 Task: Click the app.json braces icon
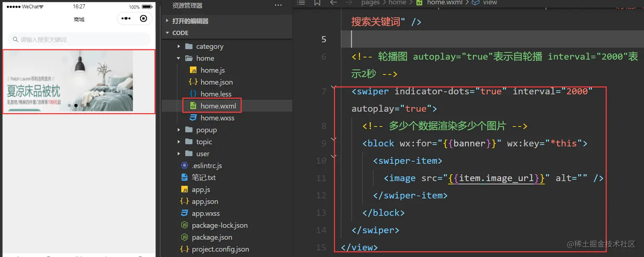184,201
